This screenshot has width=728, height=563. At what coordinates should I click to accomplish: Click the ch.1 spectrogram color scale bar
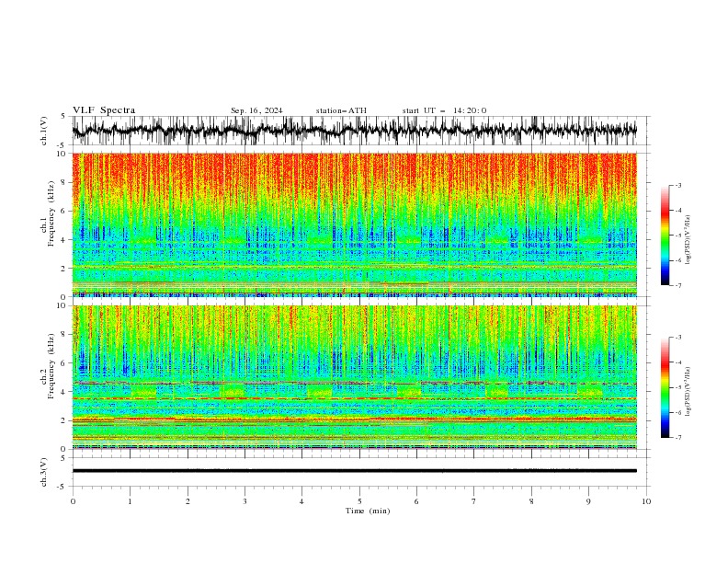[x=665, y=236]
